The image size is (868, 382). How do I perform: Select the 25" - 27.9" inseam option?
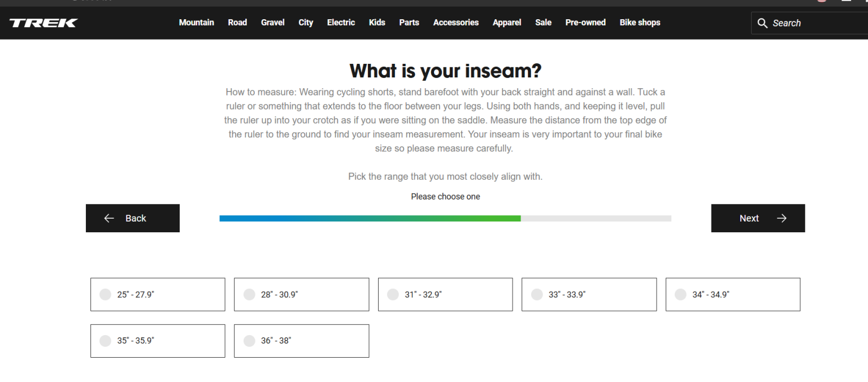(105, 294)
